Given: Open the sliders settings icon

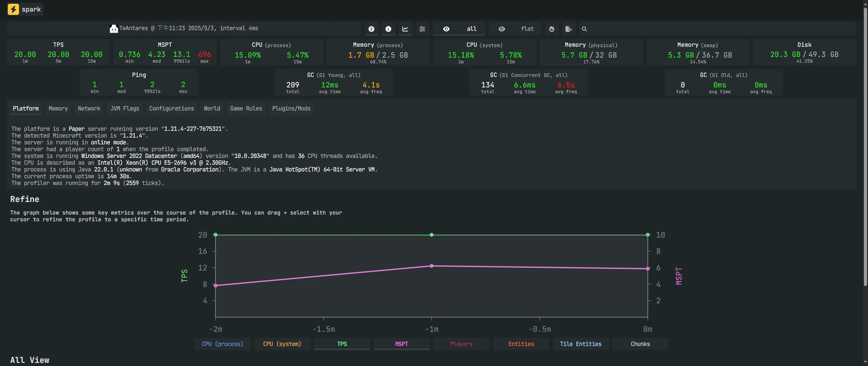Looking at the screenshot, I should [x=422, y=29].
